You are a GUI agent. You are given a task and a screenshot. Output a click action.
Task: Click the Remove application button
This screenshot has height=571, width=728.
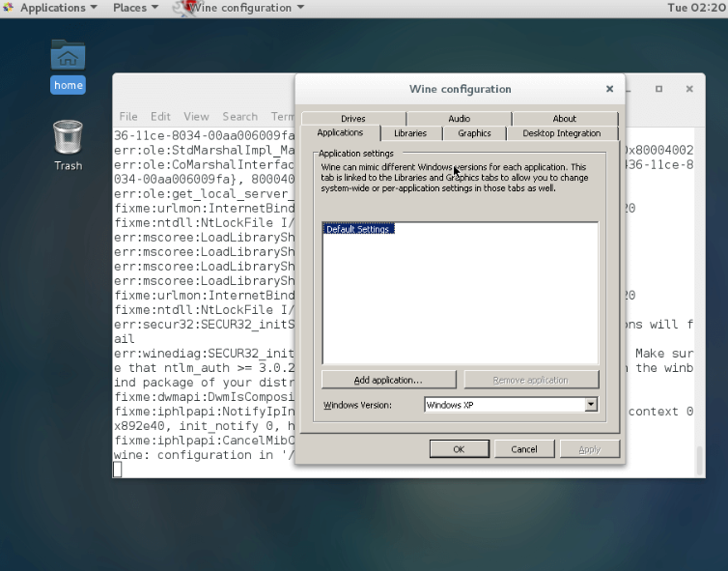[x=531, y=380]
